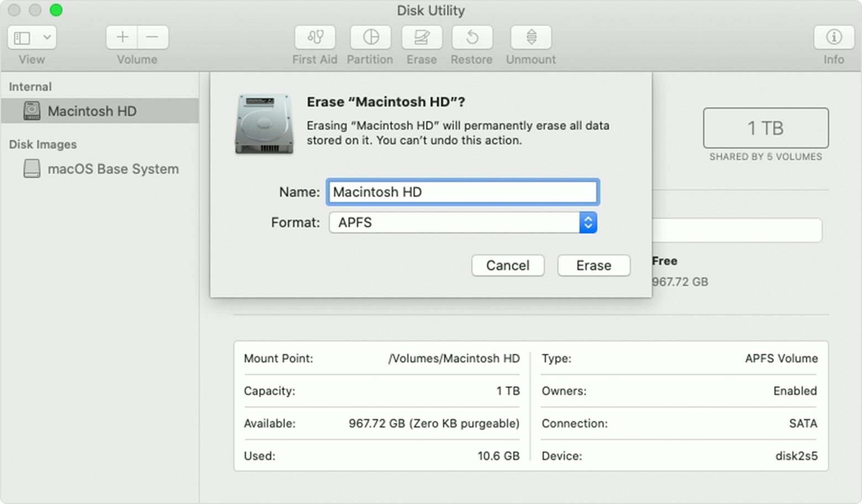
Task: Click the 'SATA' connection value
Action: [803, 423]
